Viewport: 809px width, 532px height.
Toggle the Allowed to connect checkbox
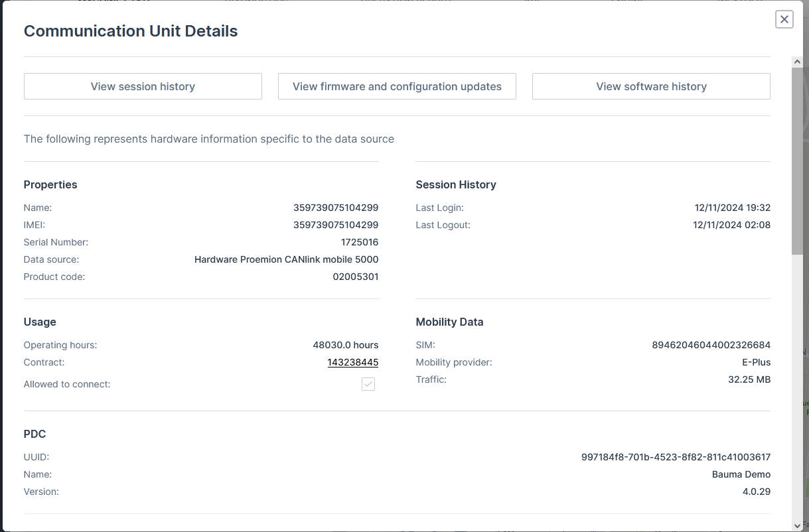tap(368, 384)
